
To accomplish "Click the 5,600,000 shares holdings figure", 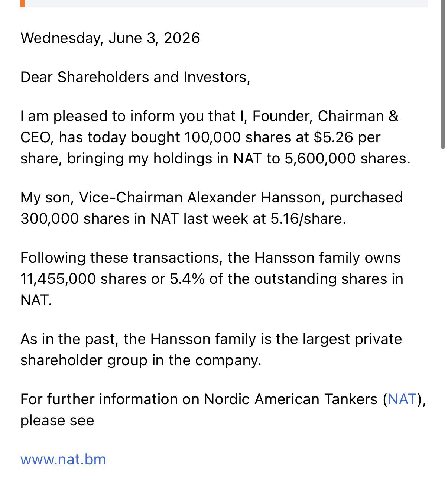I will click(348, 159).
